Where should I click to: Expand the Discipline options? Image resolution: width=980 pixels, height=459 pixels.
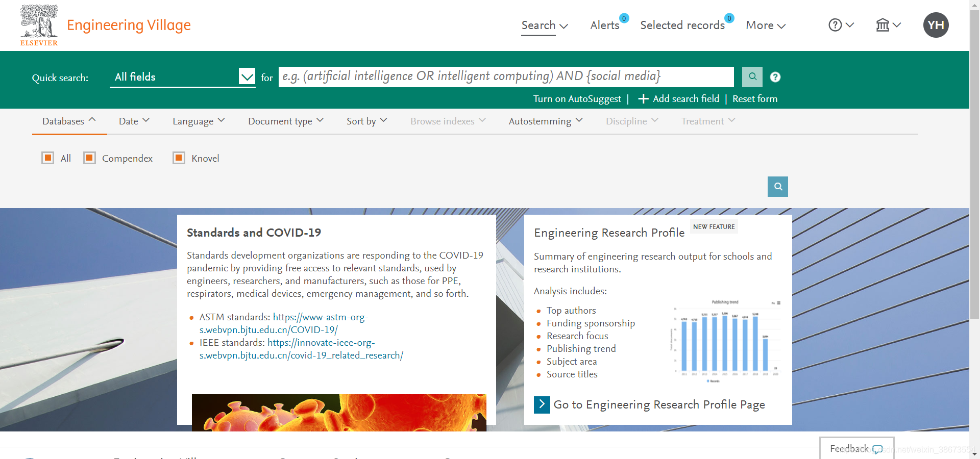point(632,121)
